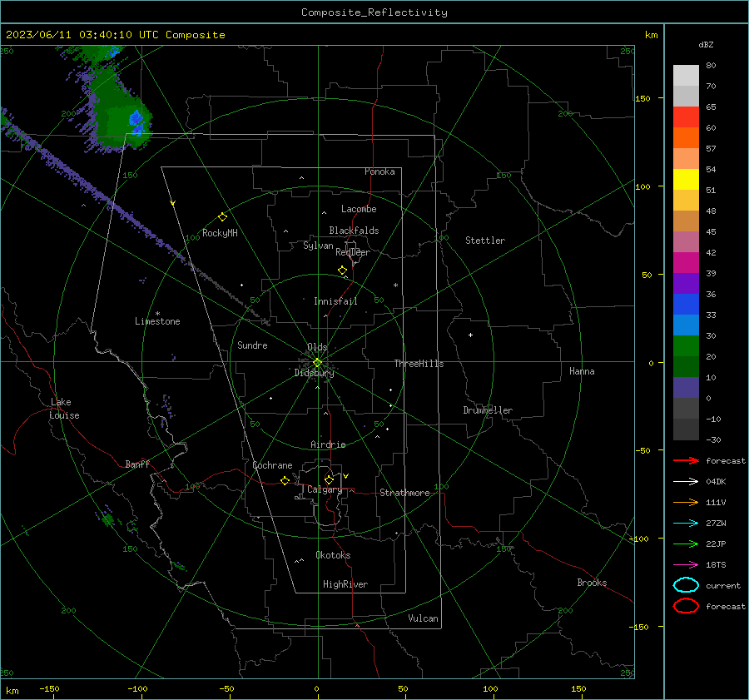This screenshot has width=749, height=700.
Task: Pick the purple swatch in dBZ scale
Action: [x=686, y=283]
